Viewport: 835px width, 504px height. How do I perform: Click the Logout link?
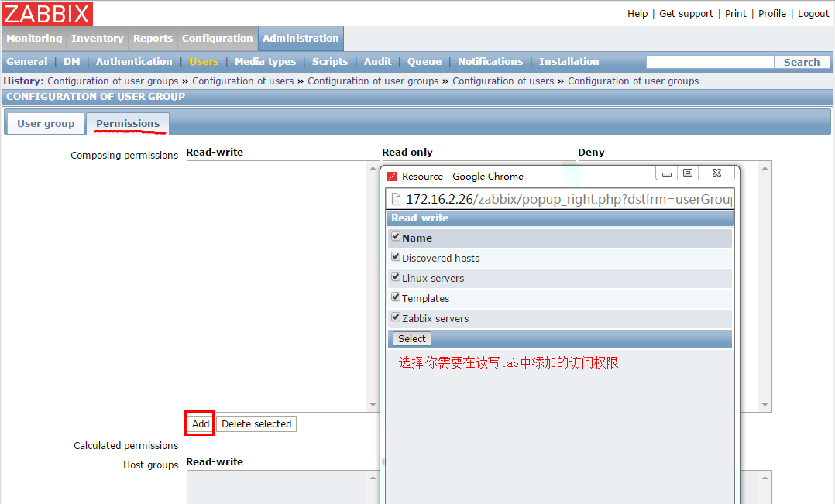click(813, 14)
